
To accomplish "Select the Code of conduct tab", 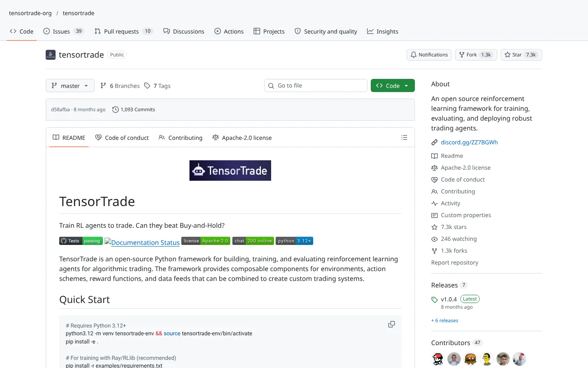I will pos(122,138).
